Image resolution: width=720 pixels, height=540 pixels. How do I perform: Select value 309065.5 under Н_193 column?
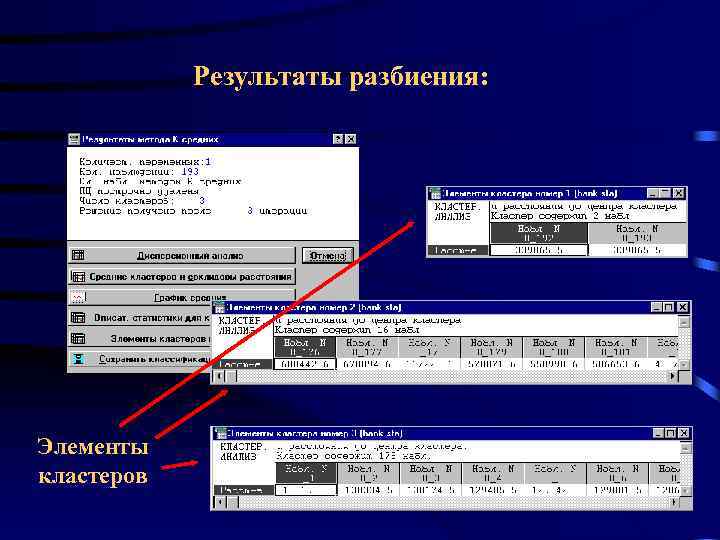click(637, 250)
